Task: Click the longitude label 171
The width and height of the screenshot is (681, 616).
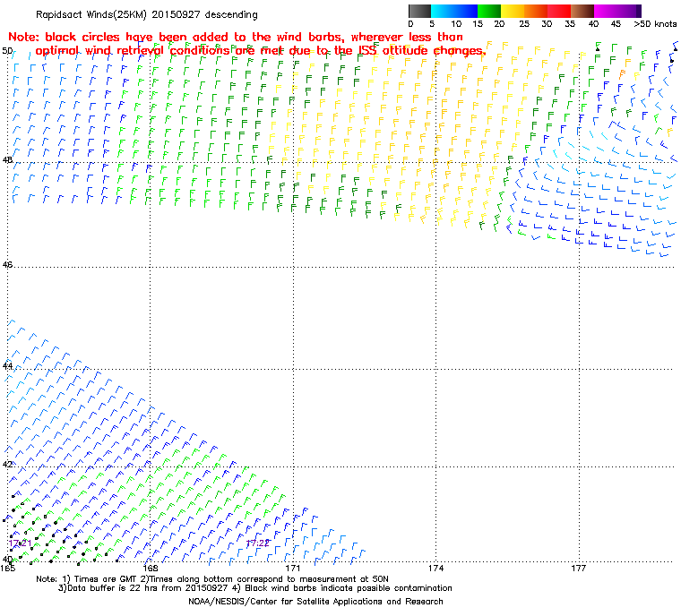Action: pos(293,568)
